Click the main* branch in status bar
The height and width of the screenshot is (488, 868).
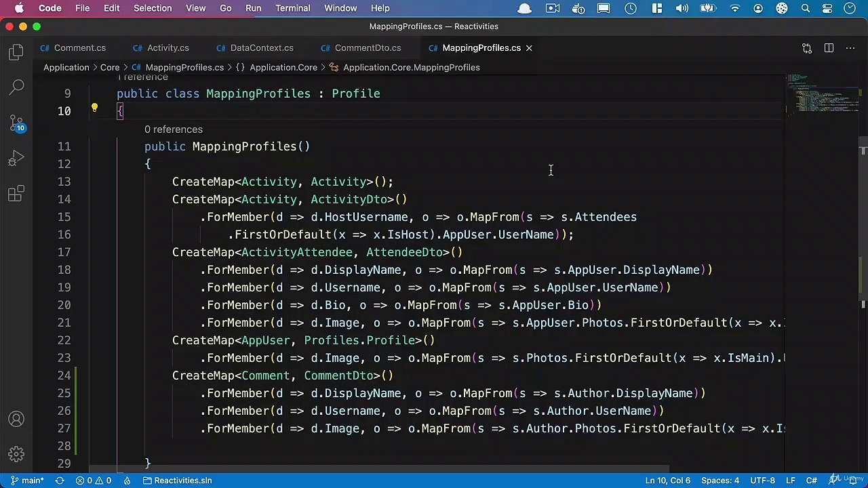pyautogui.click(x=27, y=481)
